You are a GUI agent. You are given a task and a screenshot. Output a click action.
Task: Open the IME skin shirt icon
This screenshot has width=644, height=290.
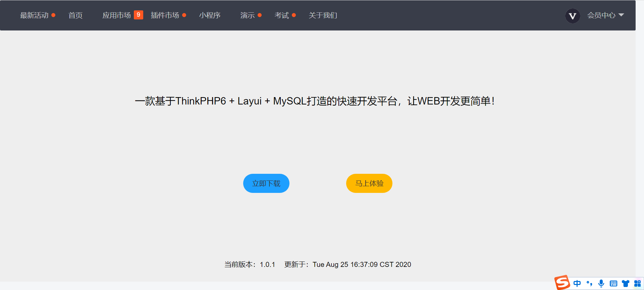pyautogui.click(x=626, y=284)
